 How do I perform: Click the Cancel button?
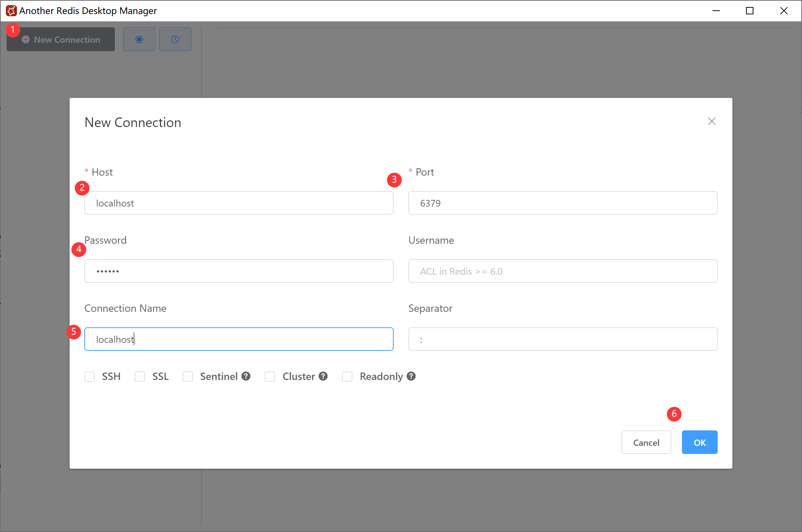(646, 443)
